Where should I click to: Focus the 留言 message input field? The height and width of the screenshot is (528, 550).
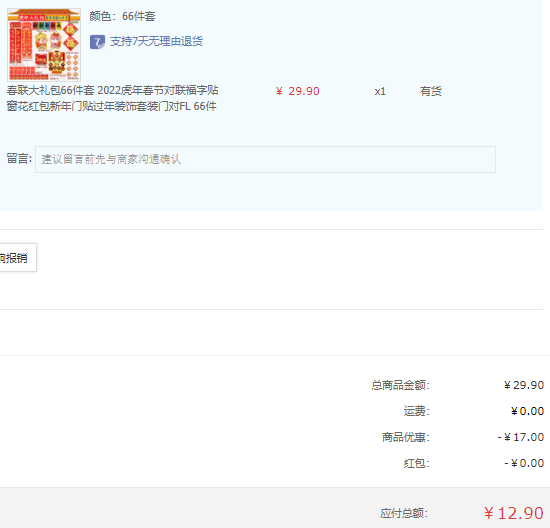pyautogui.click(x=265, y=160)
